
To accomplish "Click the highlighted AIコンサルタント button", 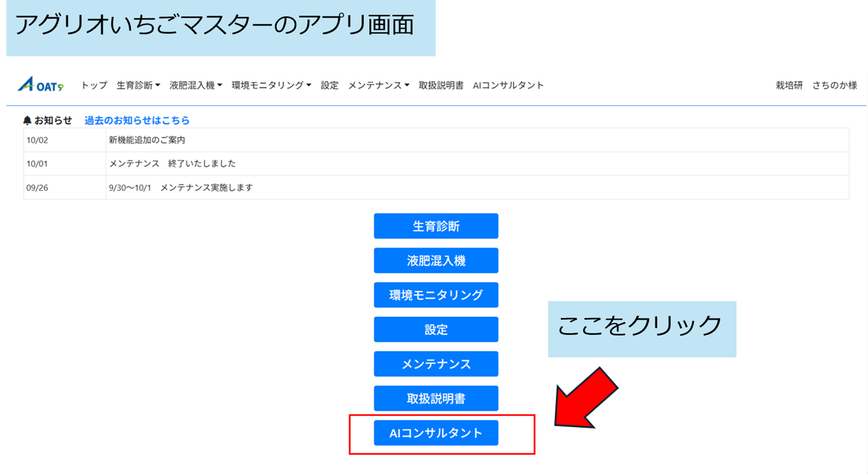I will (x=436, y=433).
